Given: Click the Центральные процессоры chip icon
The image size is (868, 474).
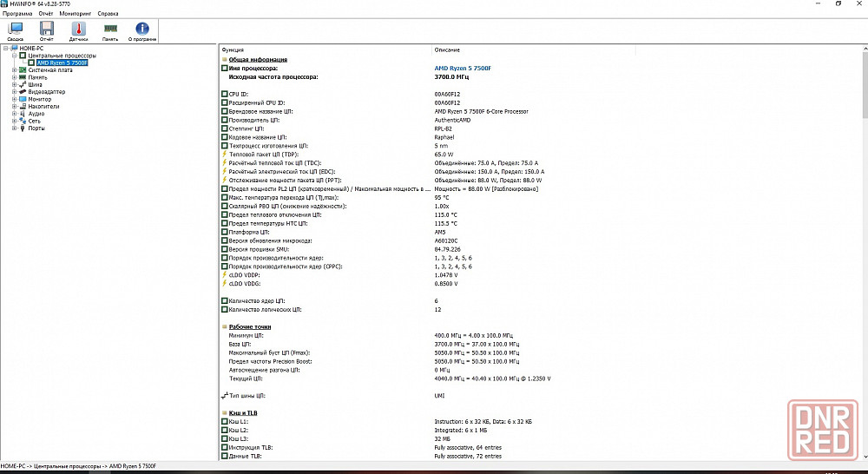Looking at the screenshot, I should (x=23, y=56).
